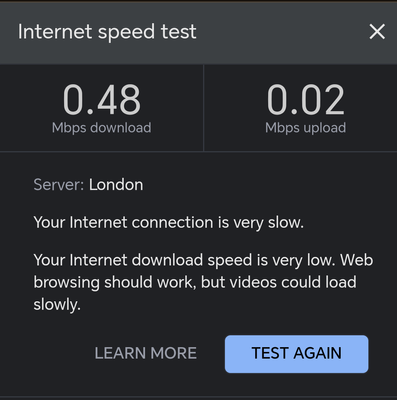This screenshot has width=397, height=400.
Task: Click the Mbps download label
Action: (102, 128)
